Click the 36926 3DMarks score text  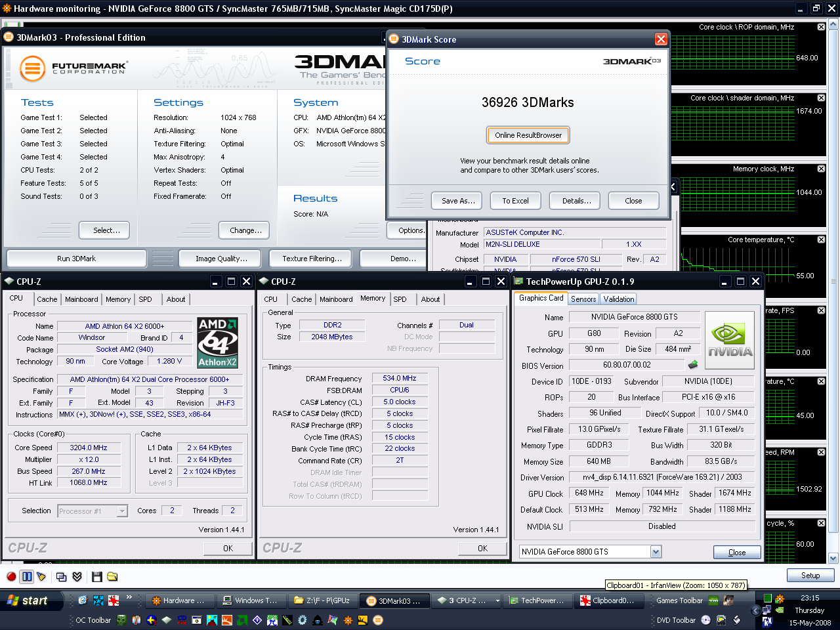click(x=528, y=102)
